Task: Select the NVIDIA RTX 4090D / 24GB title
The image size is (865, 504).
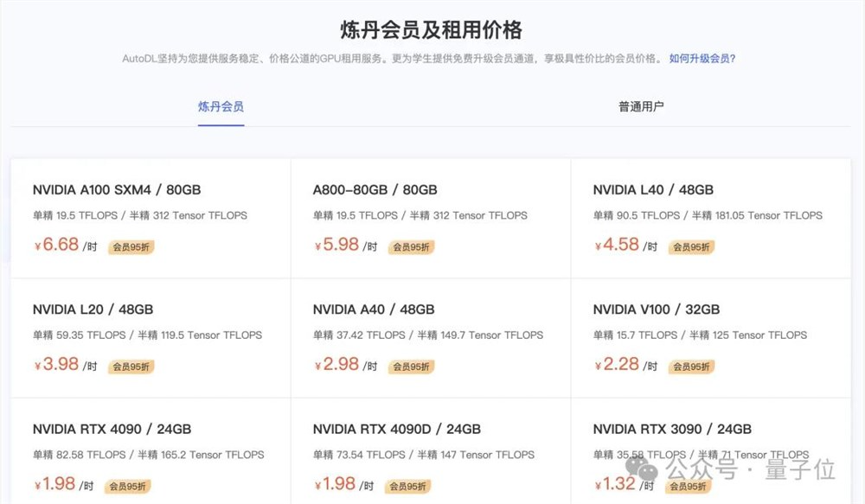Action: point(397,429)
